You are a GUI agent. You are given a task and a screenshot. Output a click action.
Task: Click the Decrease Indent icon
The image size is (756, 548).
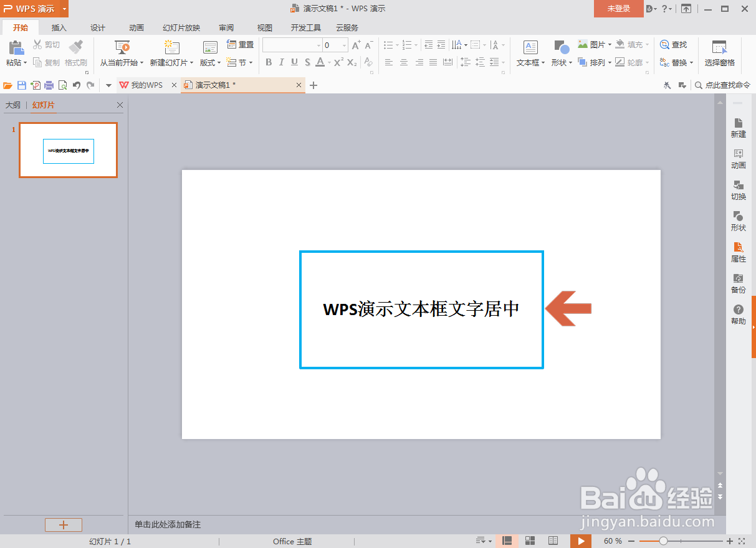[x=428, y=45]
